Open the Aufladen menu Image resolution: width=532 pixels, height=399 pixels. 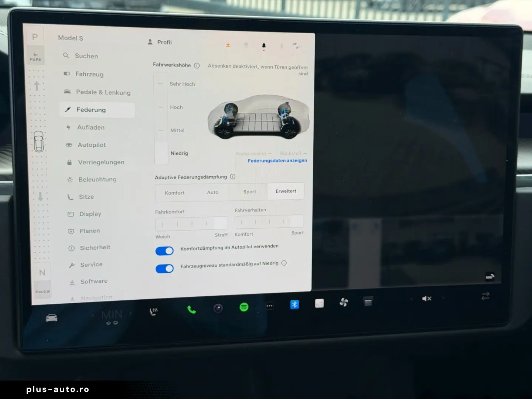coord(85,127)
